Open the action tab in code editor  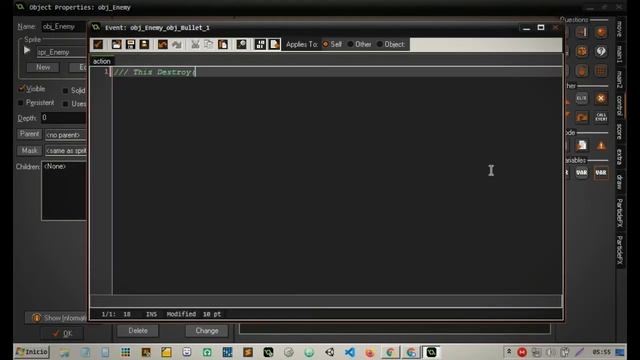[102, 61]
